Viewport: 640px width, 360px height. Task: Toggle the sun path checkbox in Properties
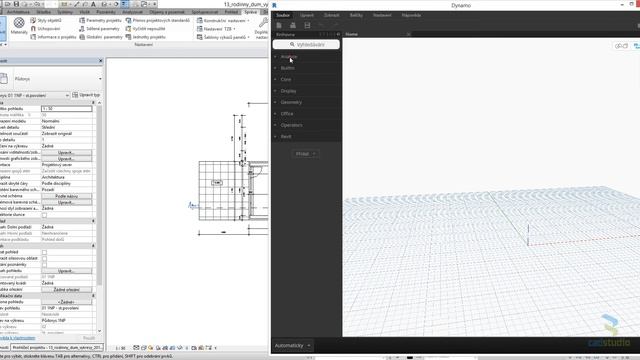coord(44,215)
